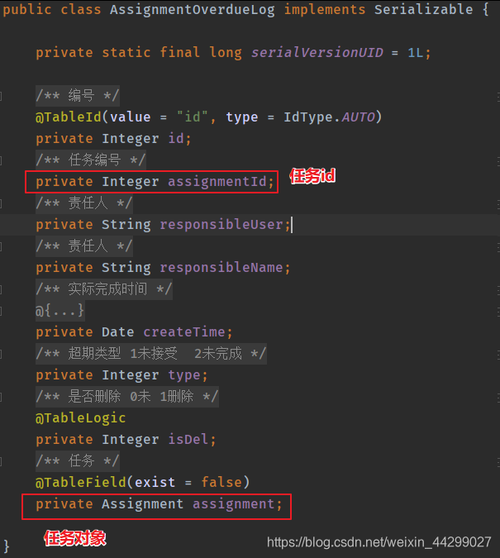Click the @TableField annotation

click(x=81, y=483)
